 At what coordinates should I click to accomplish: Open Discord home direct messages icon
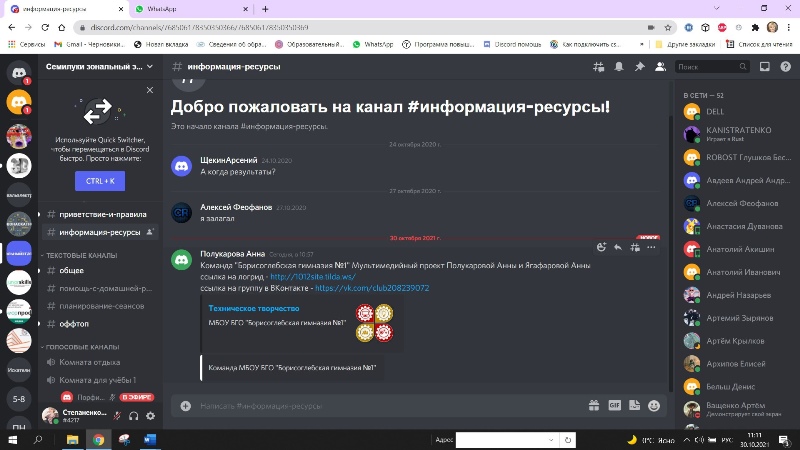(x=18, y=72)
